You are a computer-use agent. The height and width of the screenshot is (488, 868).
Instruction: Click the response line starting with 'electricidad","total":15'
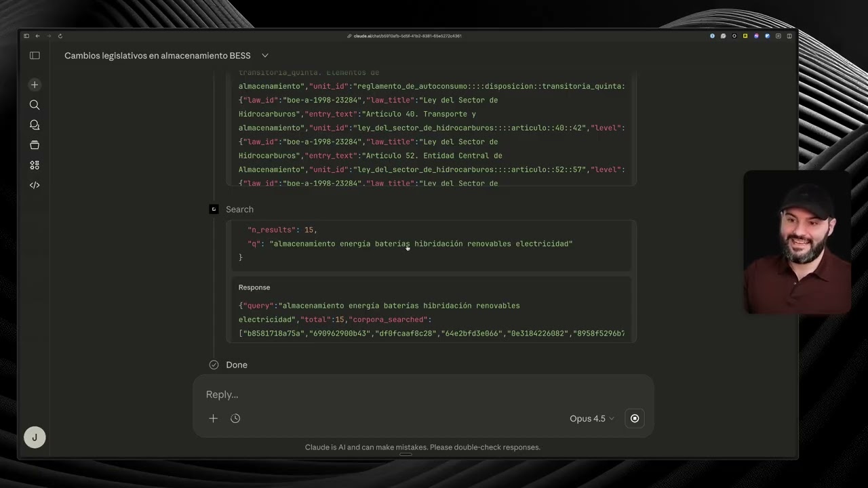pyautogui.click(x=335, y=319)
